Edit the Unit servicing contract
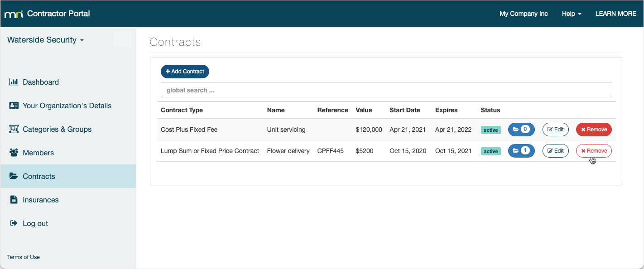This screenshot has width=644, height=269. [x=555, y=130]
